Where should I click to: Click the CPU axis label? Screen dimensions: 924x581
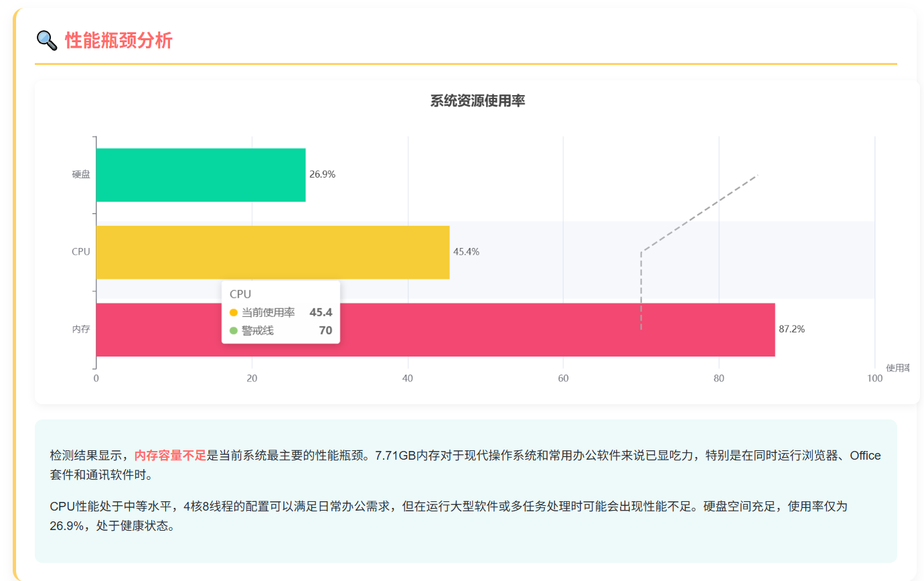coord(81,252)
